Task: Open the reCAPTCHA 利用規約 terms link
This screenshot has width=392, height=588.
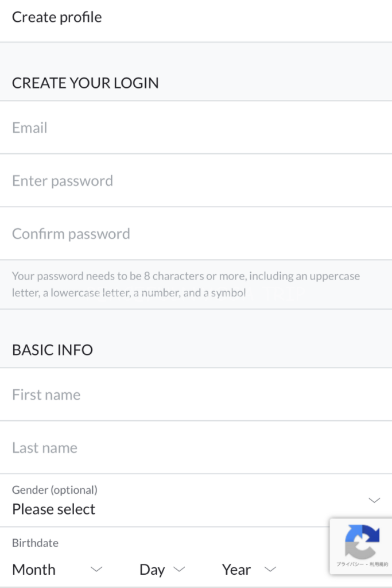Action: pos(379,564)
